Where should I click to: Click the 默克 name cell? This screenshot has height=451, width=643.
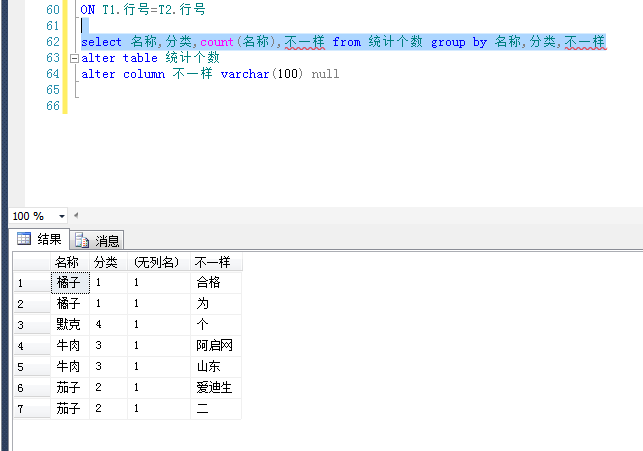click(70, 325)
